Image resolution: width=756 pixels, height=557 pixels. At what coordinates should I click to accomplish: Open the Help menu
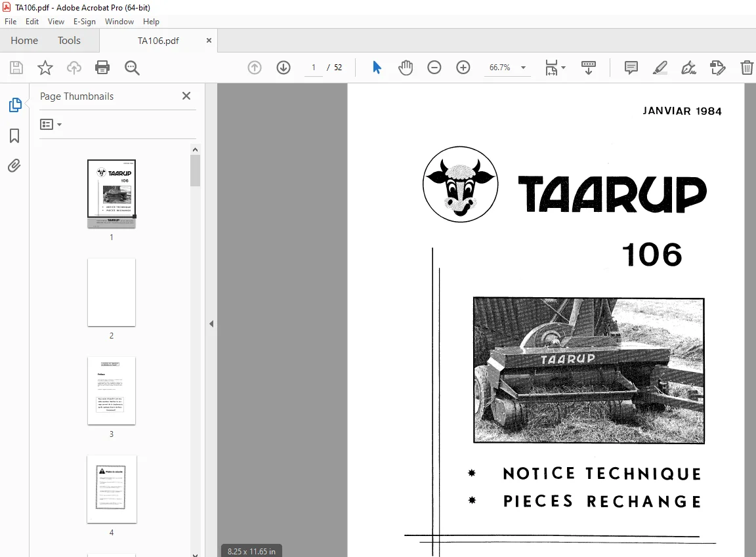tap(151, 22)
